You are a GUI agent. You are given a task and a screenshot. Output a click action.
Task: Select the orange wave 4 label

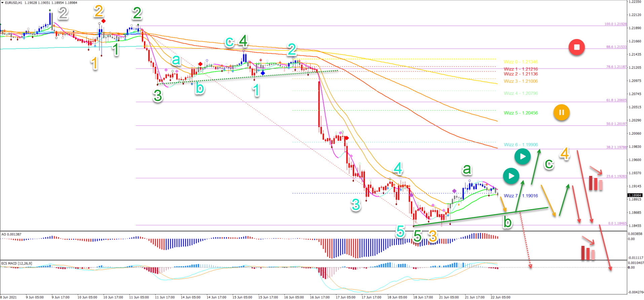[565, 154]
